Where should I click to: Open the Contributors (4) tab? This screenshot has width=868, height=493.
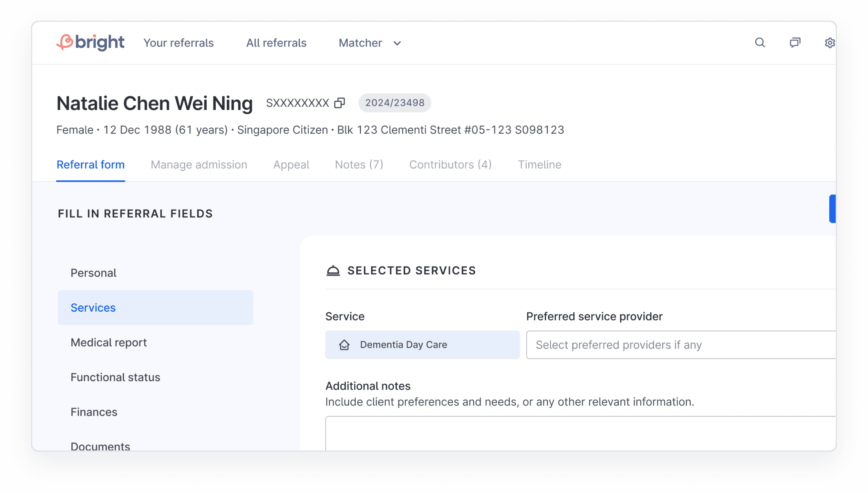(x=450, y=165)
